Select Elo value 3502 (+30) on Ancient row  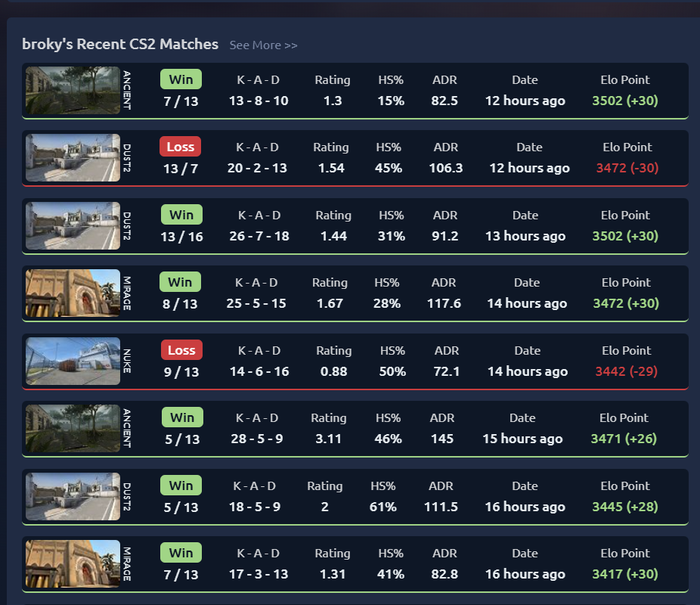pos(625,101)
